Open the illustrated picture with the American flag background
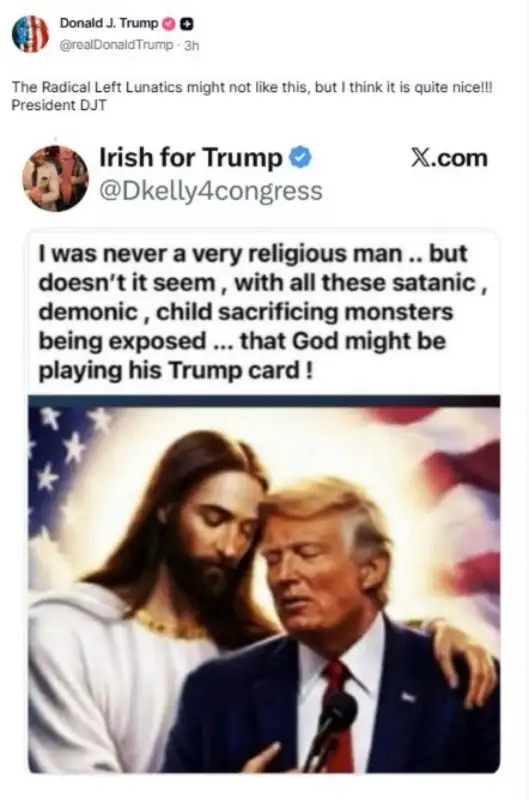529x800 pixels. click(x=264, y=585)
